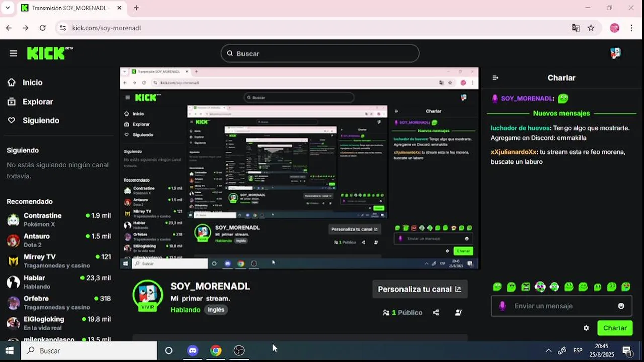Open the Hablando category link
This screenshot has width=644, height=362.
click(185, 310)
